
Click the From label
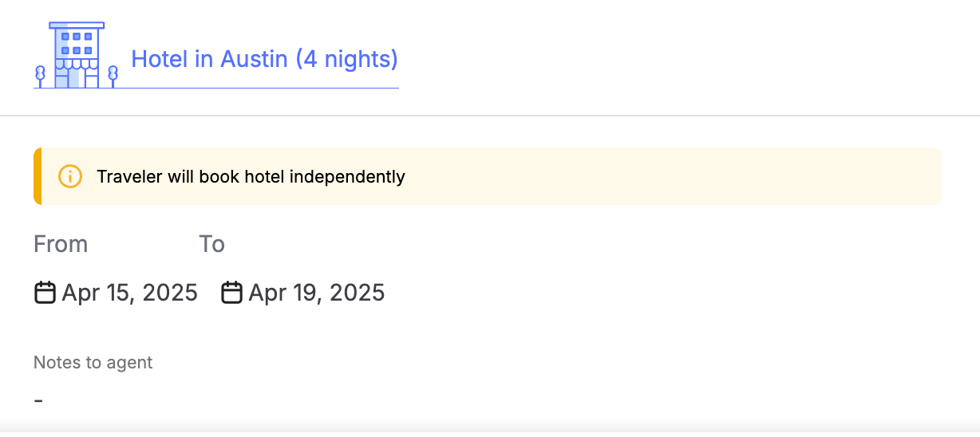click(x=61, y=244)
